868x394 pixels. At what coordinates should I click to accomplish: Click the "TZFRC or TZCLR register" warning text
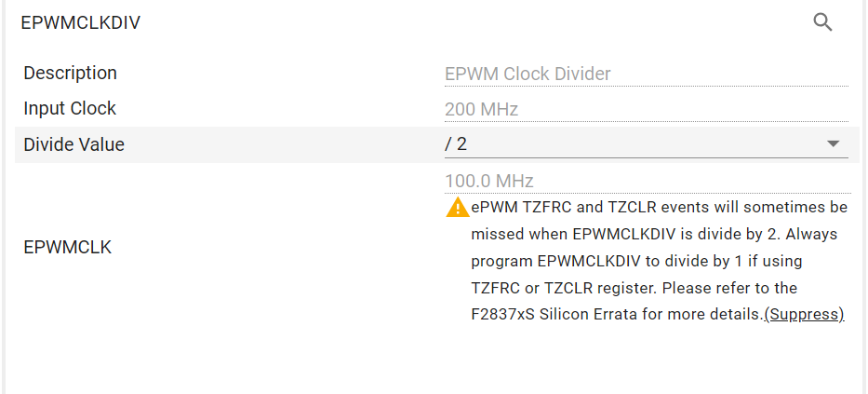tap(568, 288)
